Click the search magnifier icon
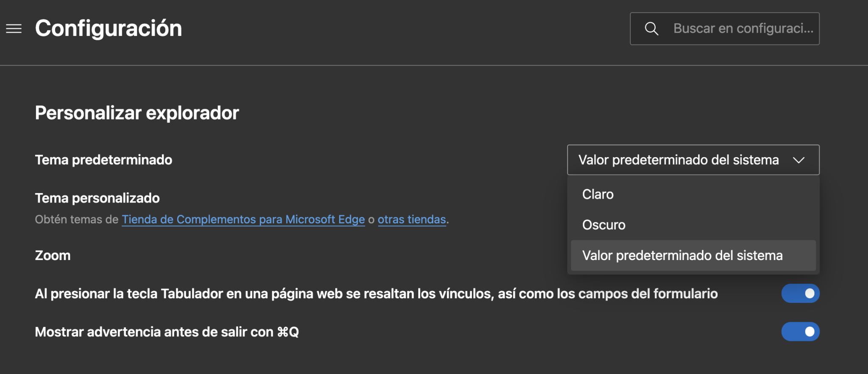 pos(651,29)
